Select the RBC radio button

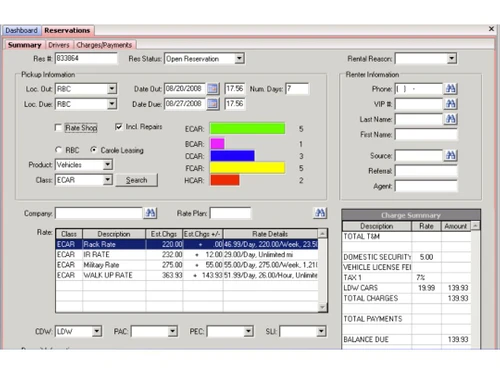click(59, 150)
